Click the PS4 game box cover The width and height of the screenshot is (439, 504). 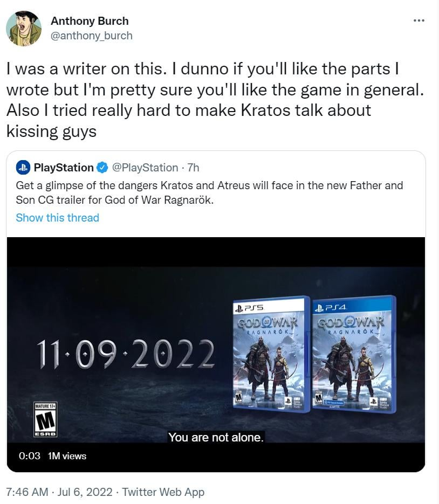click(354, 354)
